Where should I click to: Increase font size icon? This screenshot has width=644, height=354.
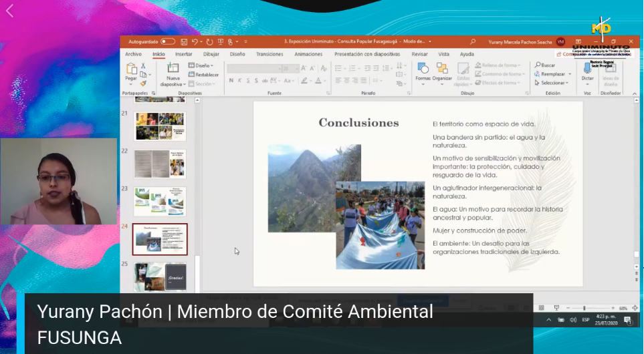point(304,69)
